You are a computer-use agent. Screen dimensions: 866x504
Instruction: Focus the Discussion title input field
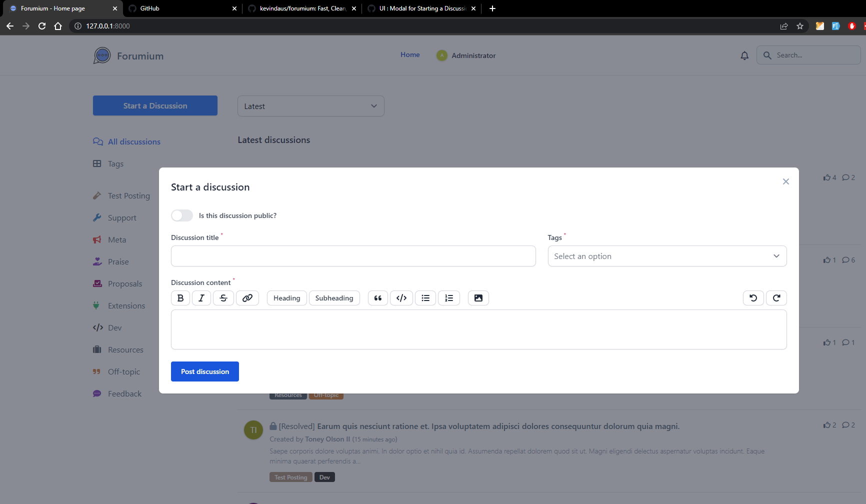pos(353,256)
